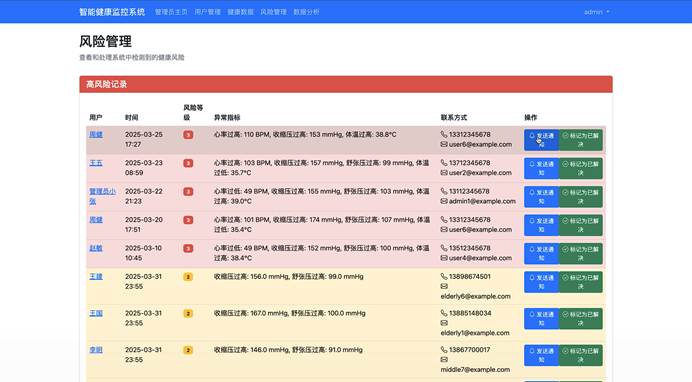Send notification for elderly6@example.com row

point(542,282)
